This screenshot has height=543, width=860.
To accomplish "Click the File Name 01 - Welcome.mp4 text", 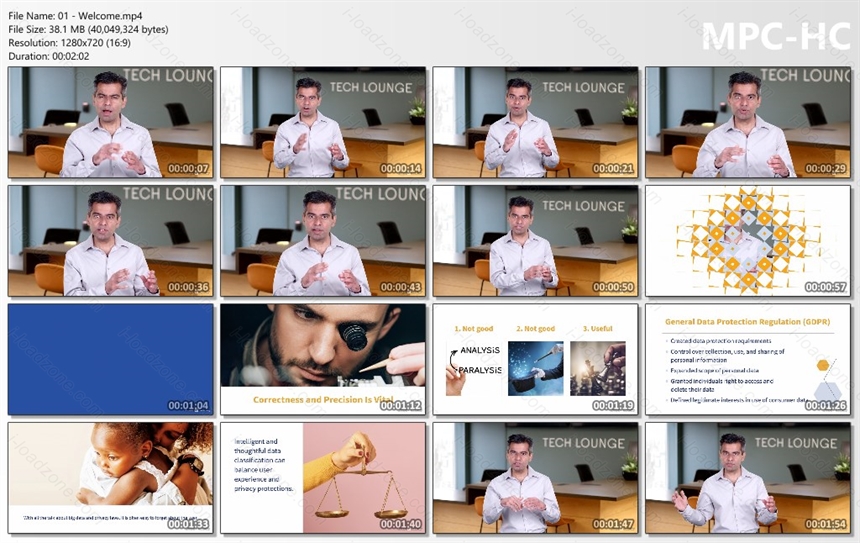I will point(75,16).
